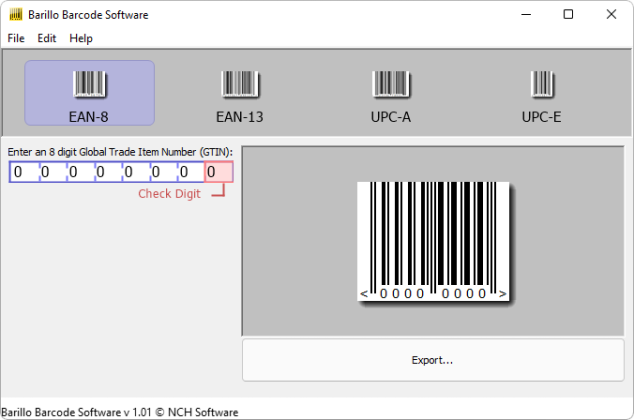Click the fifth GTIN digit field
Viewport: 634px width, 420px height.
point(136,172)
